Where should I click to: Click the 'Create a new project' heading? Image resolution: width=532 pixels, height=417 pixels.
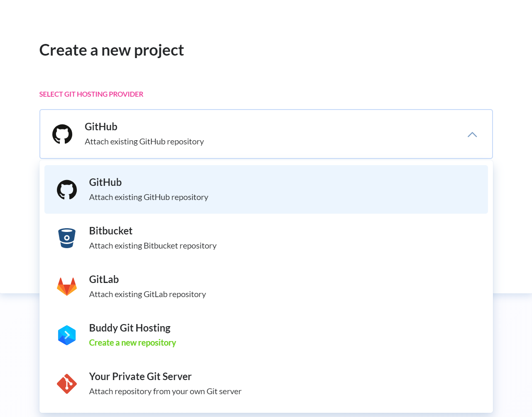(111, 50)
